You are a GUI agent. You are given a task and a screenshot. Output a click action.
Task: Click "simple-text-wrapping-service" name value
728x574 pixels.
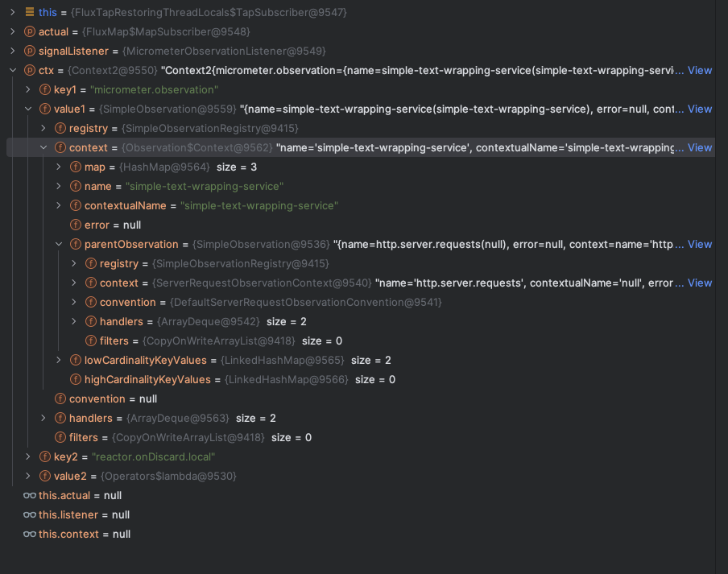205,187
